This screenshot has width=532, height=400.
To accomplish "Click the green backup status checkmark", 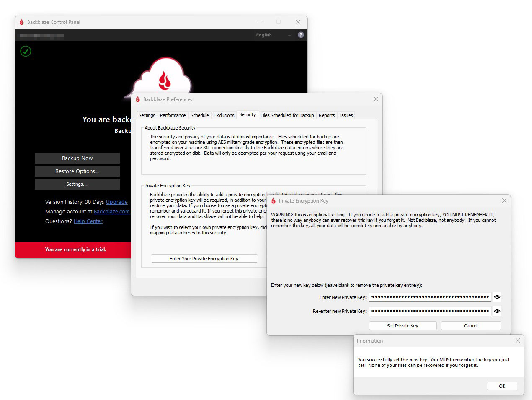I will pos(26,51).
